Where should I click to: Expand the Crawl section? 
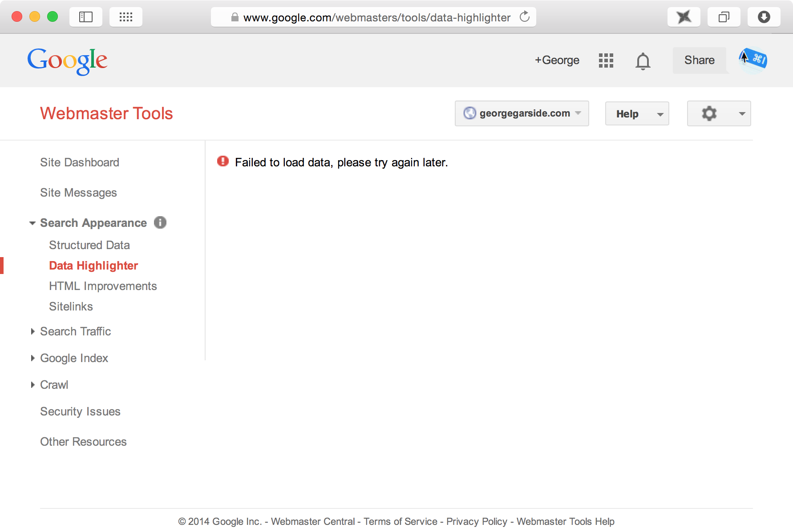point(32,385)
